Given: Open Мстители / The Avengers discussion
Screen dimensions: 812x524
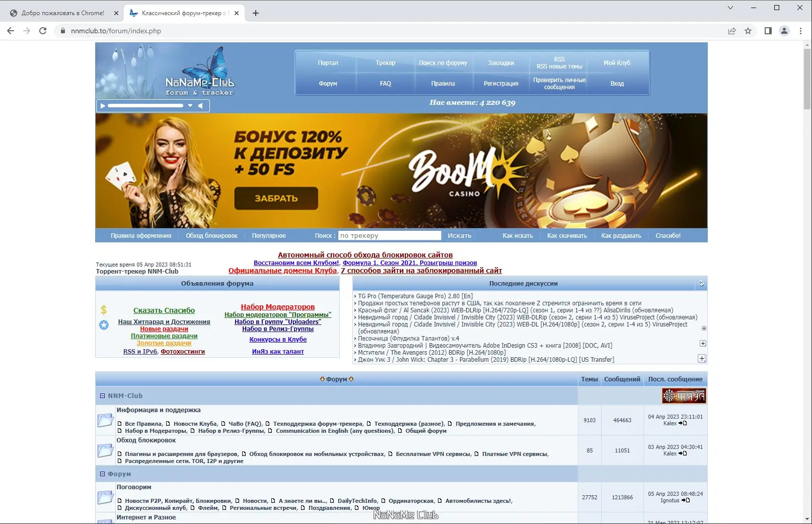Looking at the screenshot, I should point(432,353).
